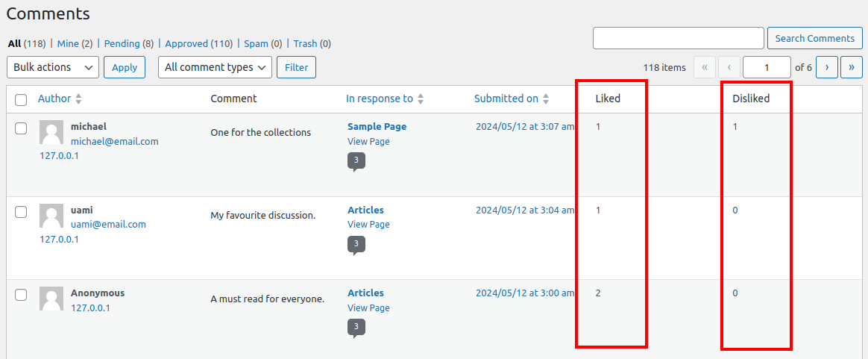
Task: Click uami's avatar image
Action: coord(51,216)
